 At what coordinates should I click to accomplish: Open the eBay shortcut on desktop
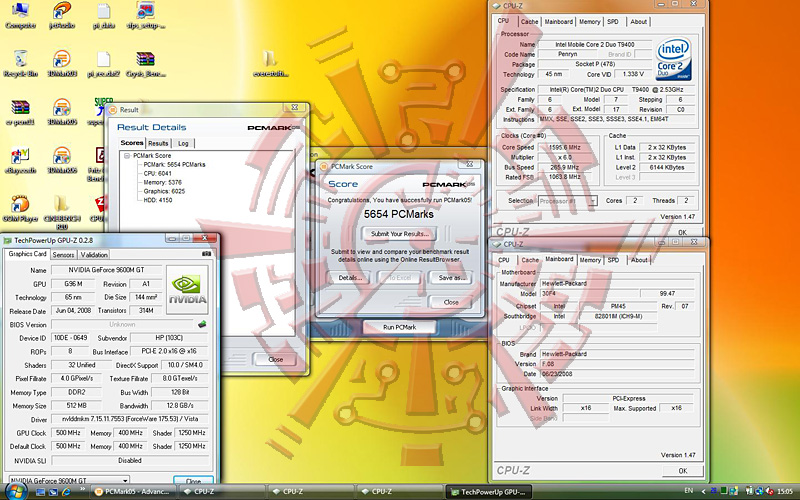[x=20, y=160]
